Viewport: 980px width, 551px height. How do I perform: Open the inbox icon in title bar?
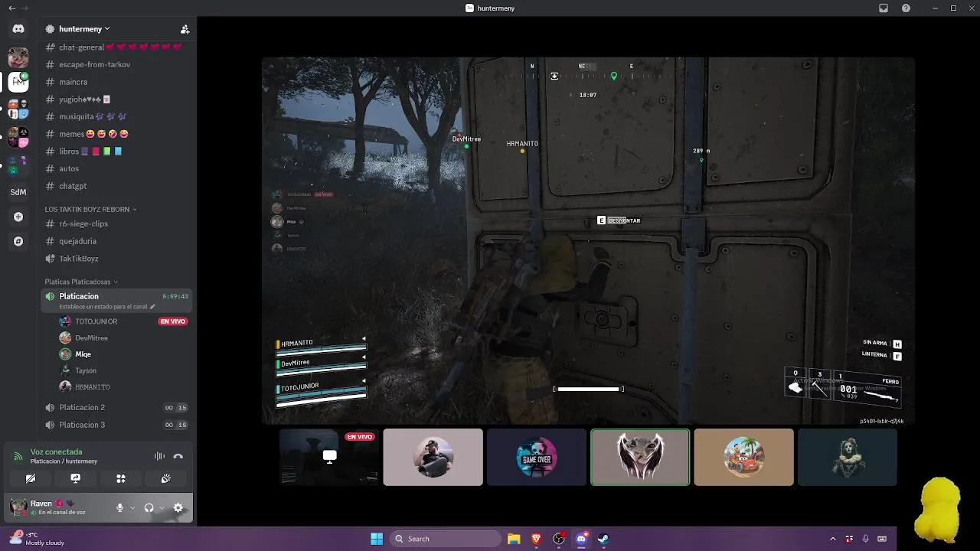pyautogui.click(x=884, y=8)
